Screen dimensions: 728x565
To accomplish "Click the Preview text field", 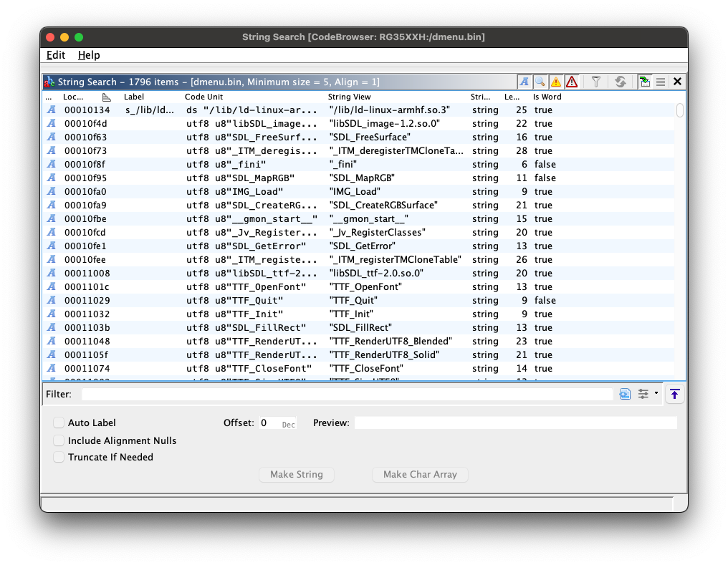I will [515, 423].
